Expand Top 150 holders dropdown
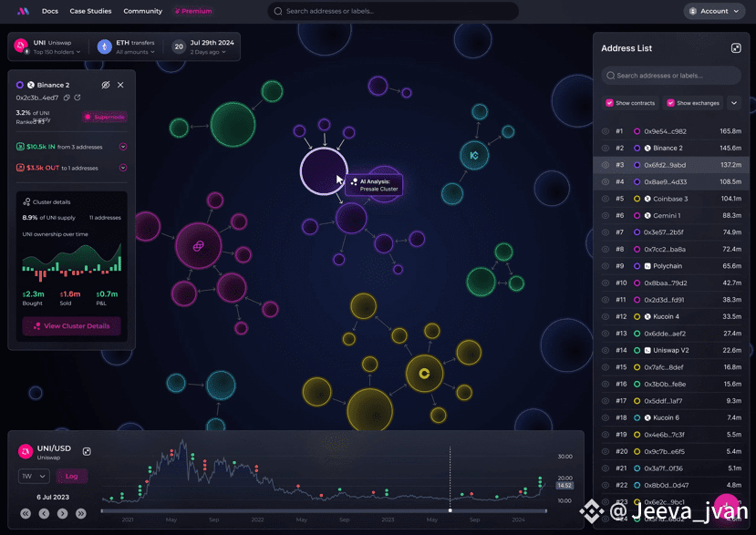This screenshot has height=535, width=756. [x=57, y=52]
